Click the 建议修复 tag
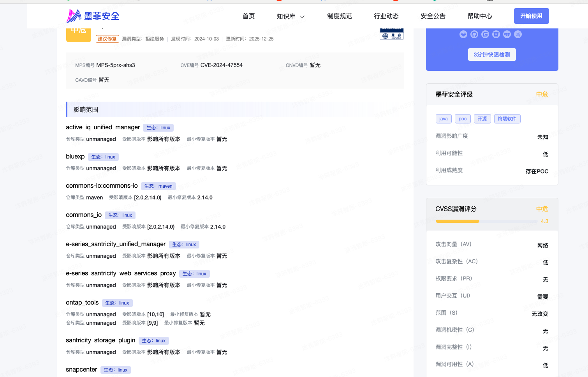The image size is (588, 377). tap(107, 39)
